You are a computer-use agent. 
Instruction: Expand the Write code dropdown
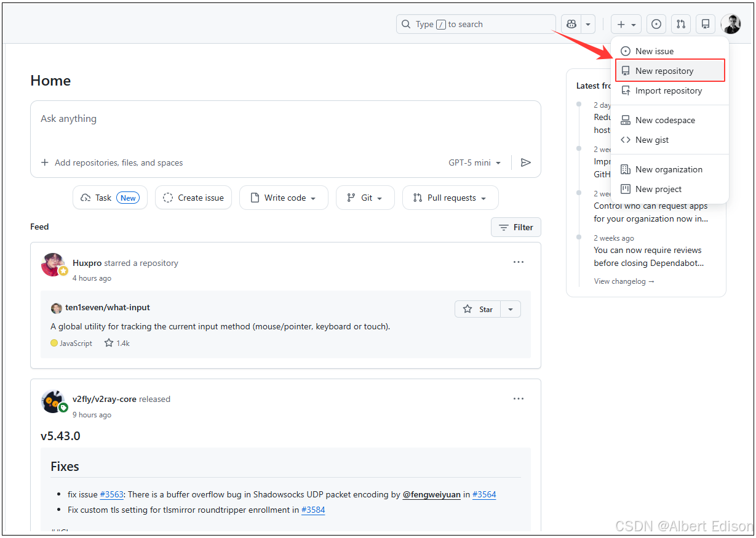coord(284,198)
